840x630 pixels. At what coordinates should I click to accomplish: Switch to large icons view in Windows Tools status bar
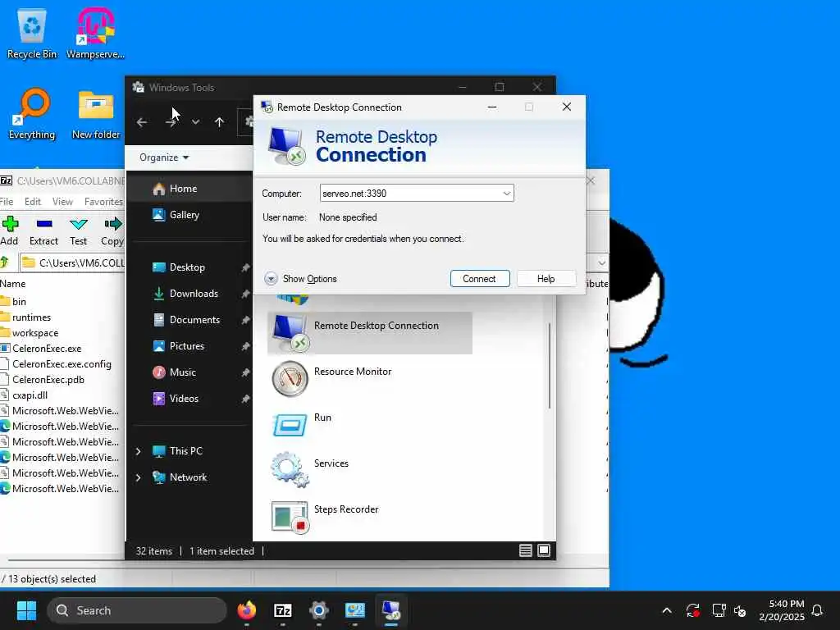[x=544, y=550]
